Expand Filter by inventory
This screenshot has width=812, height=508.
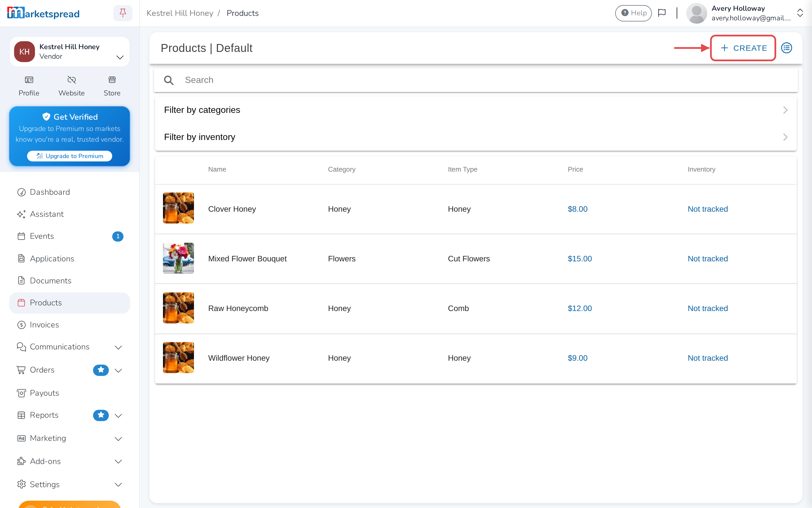tap(475, 137)
